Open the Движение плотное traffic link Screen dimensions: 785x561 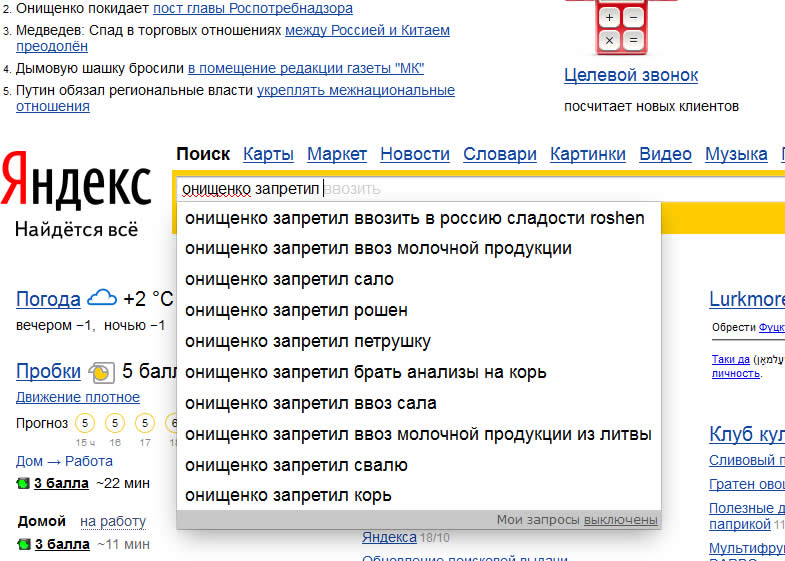(x=77, y=397)
